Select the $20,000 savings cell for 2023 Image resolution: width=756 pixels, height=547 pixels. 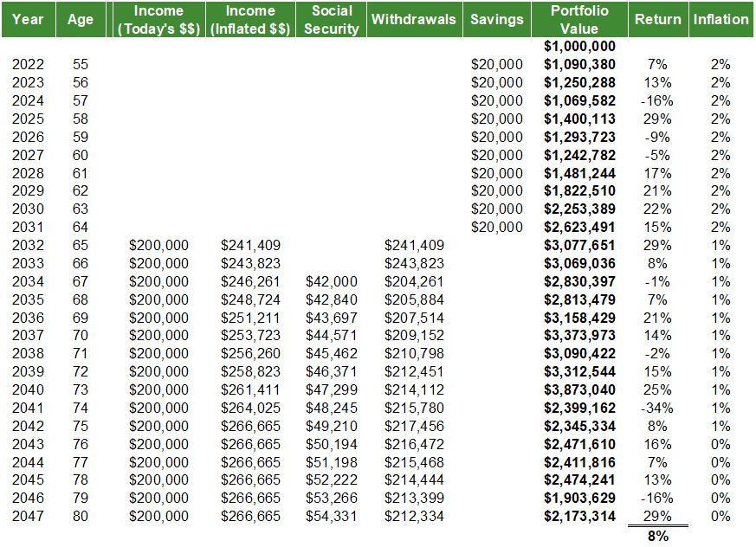click(497, 82)
